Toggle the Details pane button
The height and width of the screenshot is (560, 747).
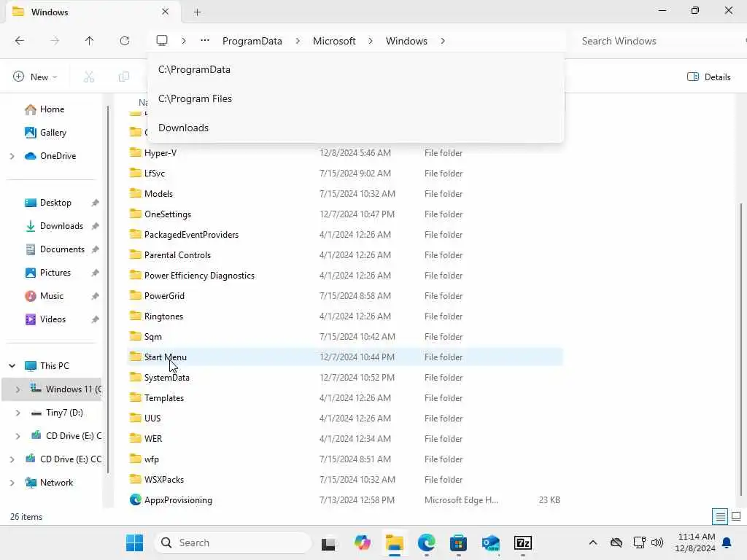click(x=709, y=77)
